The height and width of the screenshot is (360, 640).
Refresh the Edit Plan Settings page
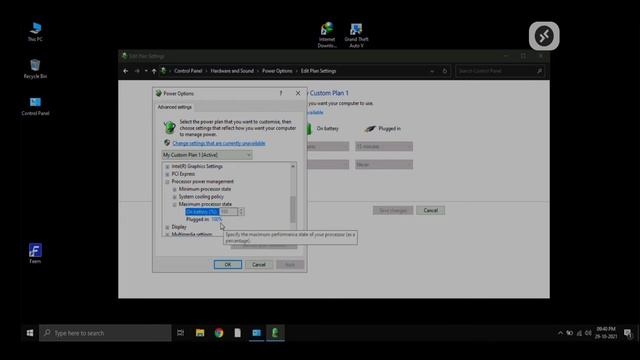tap(444, 71)
